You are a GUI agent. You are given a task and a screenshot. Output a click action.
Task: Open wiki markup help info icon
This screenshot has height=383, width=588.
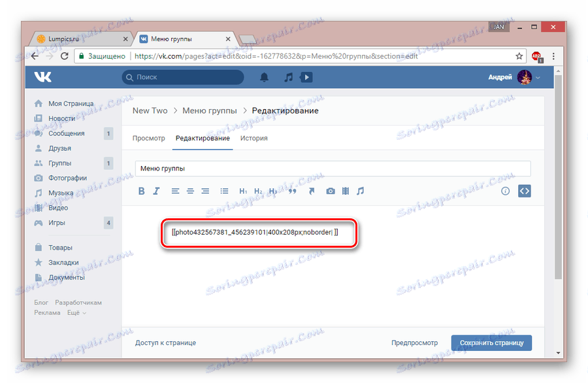[505, 191]
